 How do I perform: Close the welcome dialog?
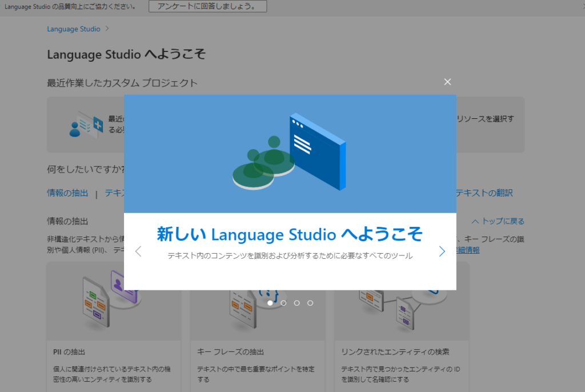(x=447, y=81)
